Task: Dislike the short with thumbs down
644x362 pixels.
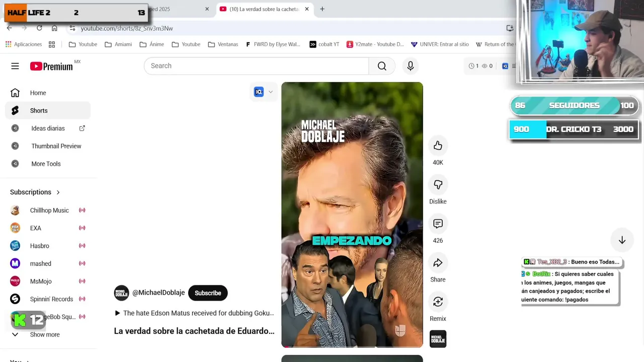Action: (x=438, y=185)
